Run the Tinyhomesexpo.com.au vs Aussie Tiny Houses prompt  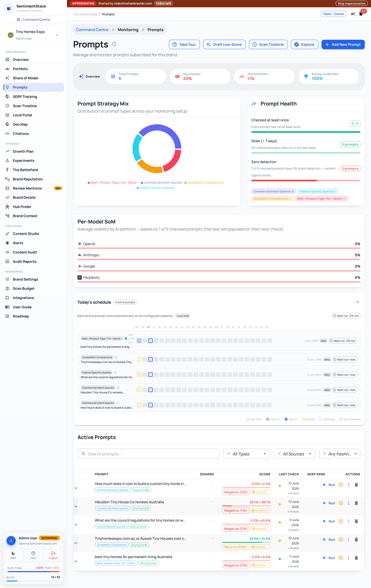329,540
